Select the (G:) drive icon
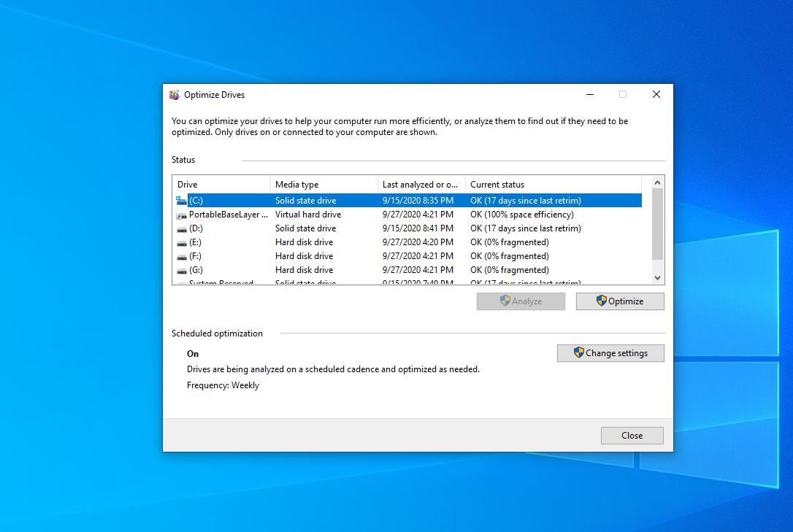The height and width of the screenshot is (532, 793). [x=182, y=271]
